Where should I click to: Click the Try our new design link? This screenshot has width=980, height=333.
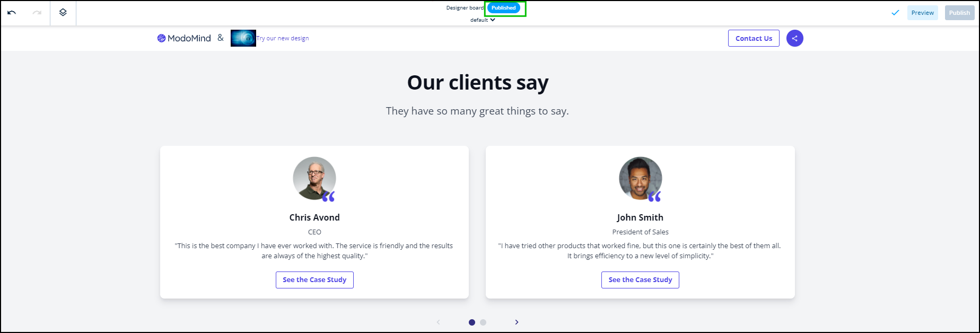(283, 38)
